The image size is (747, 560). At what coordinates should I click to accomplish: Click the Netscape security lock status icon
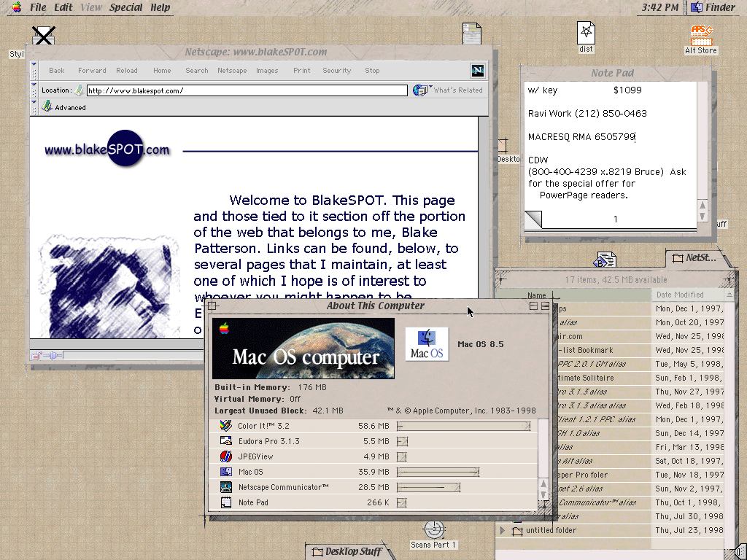coord(36,355)
